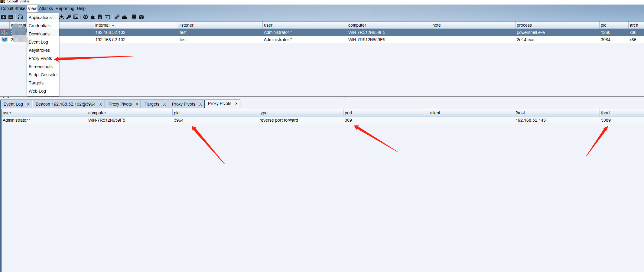Open the Help menu

tap(81, 8)
